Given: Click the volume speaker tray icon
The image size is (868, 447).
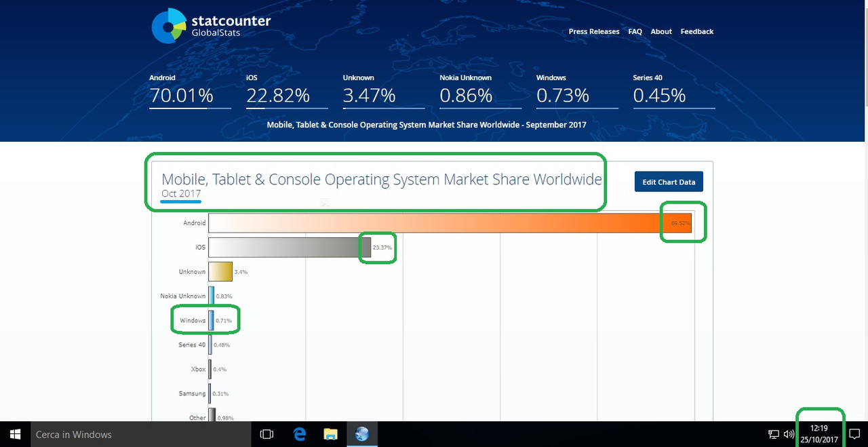Looking at the screenshot, I should tap(789, 434).
